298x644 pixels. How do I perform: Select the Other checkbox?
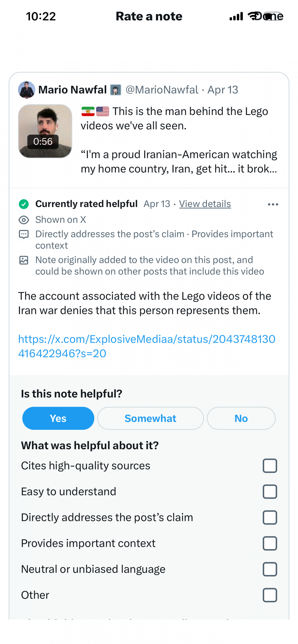click(x=270, y=595)
